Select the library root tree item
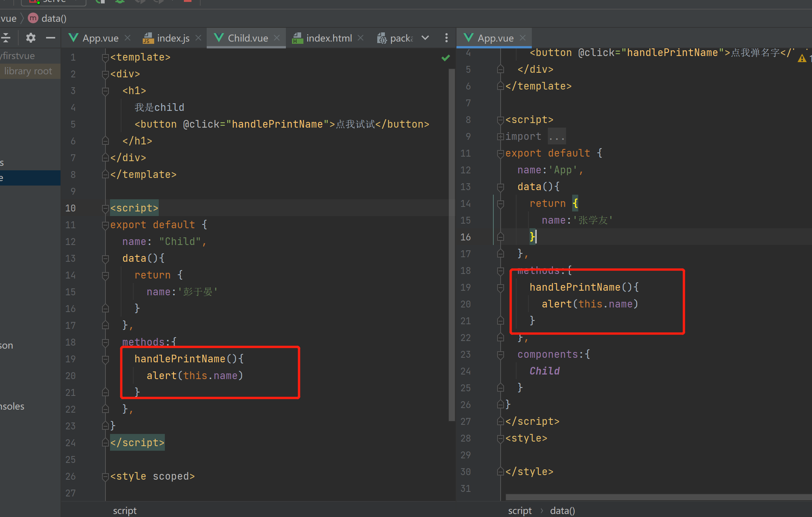This screenshot has height=517, width=812. [x=28, y=71]
